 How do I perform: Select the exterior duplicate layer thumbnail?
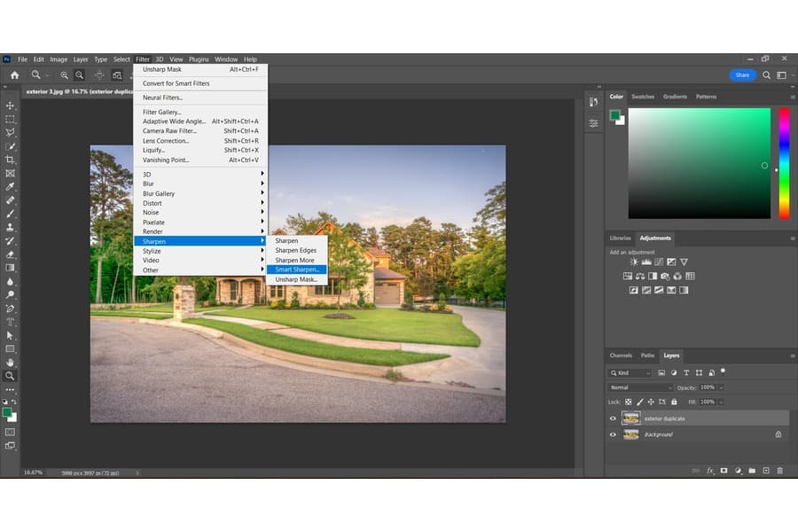coord(631,419)
